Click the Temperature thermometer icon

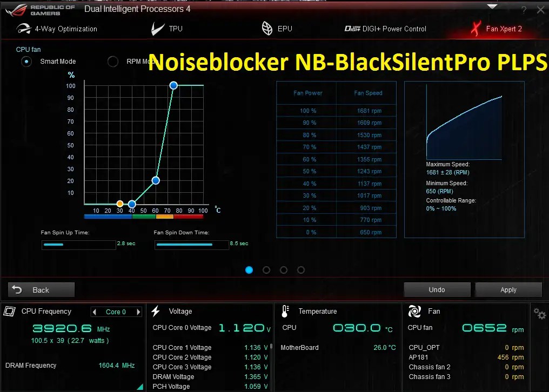(x=285, y=311)
